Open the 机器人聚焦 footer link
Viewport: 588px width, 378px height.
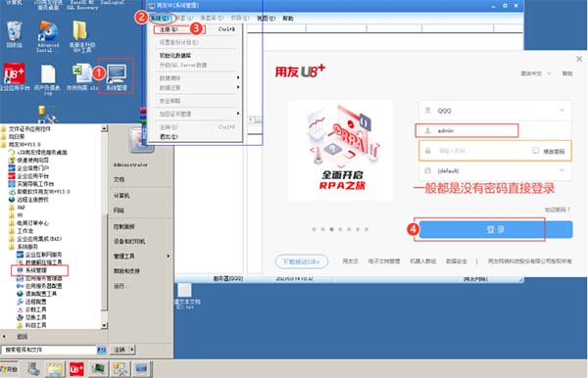coord(422,261)
